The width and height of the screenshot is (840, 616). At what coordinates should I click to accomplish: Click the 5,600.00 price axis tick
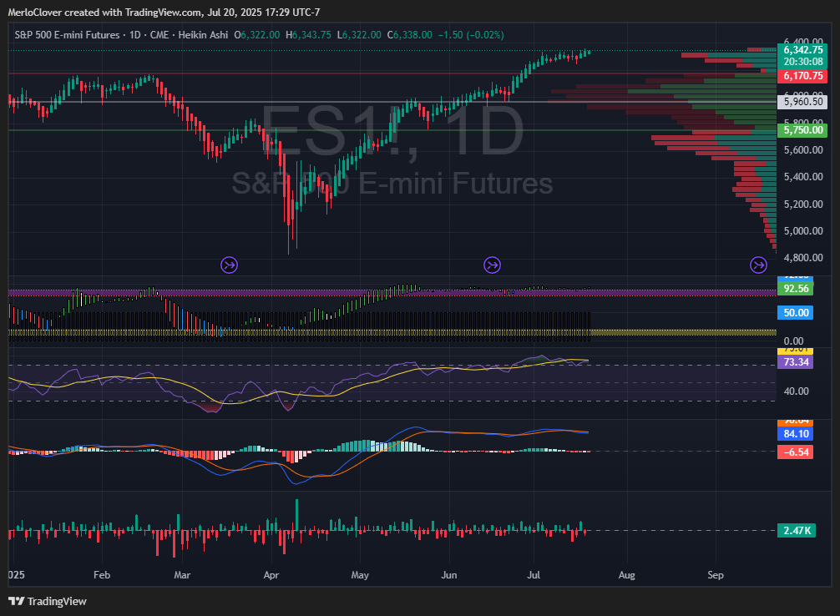(x=803, y=150)
